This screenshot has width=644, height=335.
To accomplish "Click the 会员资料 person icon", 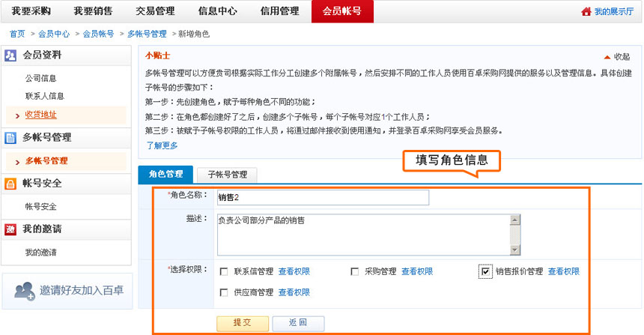I will (x=10, y=55).
